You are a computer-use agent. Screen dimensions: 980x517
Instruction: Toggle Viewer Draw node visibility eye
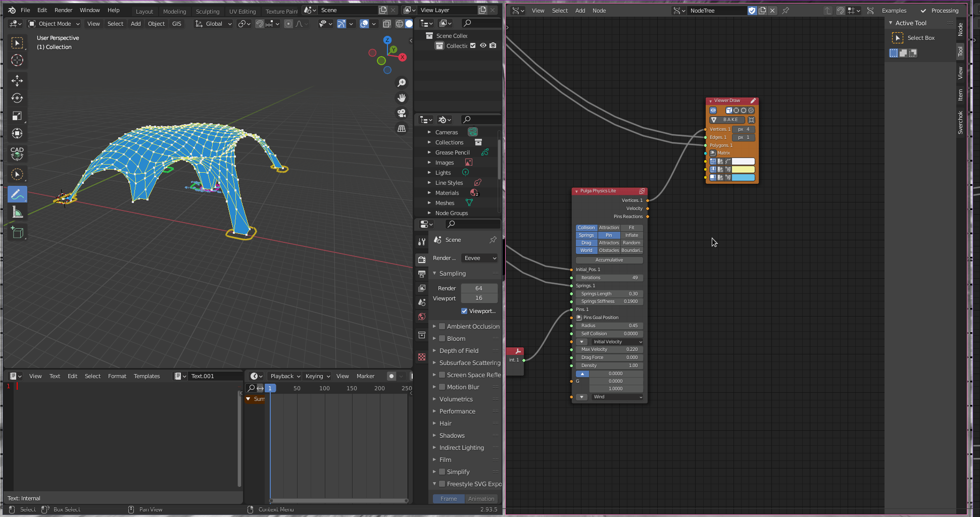[713, 110]
